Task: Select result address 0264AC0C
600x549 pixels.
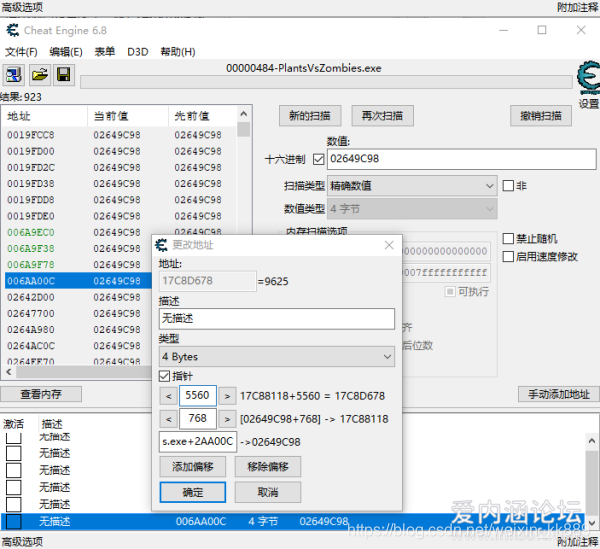Action: 31,346
